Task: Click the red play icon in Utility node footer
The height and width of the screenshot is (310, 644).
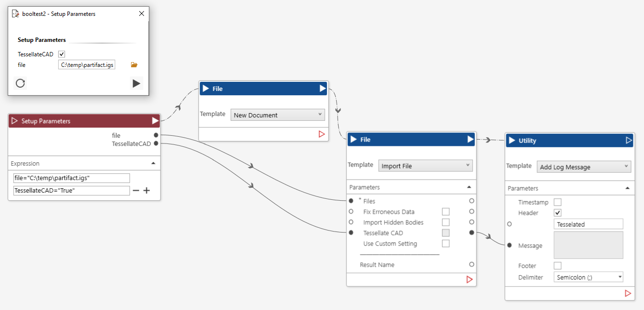Action: (628, 293)
